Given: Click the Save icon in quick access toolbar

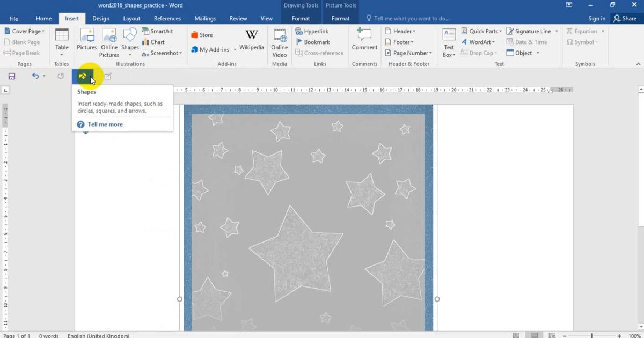Looking at the screenshot, I should 12,76.
